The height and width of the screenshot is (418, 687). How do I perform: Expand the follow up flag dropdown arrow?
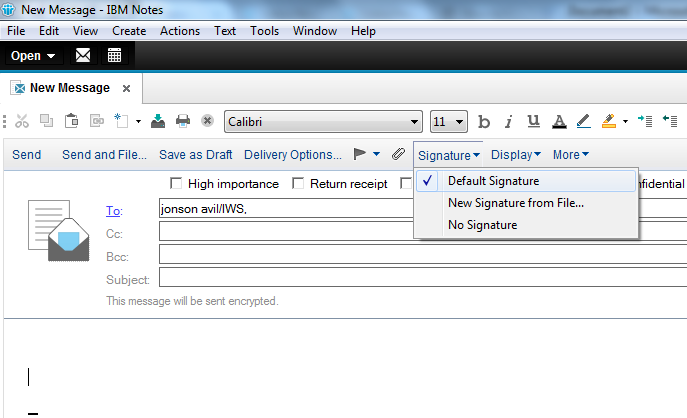[x=376, y=154]
